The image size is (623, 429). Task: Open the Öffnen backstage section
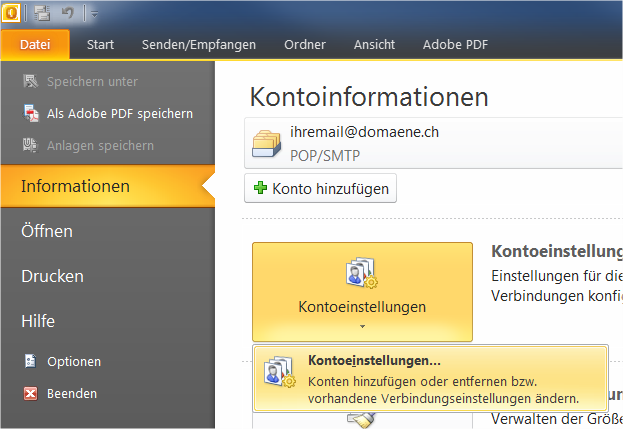[x=47, y=231]
